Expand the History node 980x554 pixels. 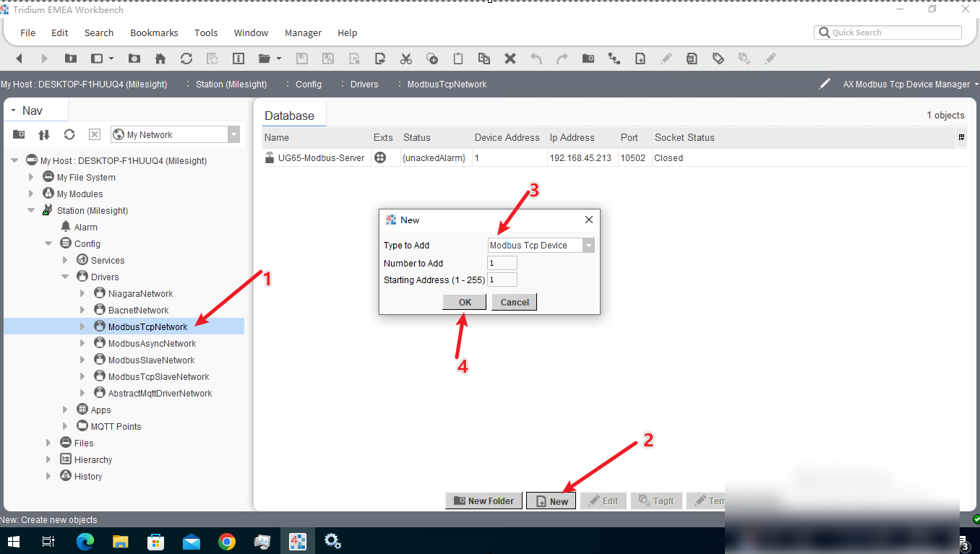click(x=48, y=476)
